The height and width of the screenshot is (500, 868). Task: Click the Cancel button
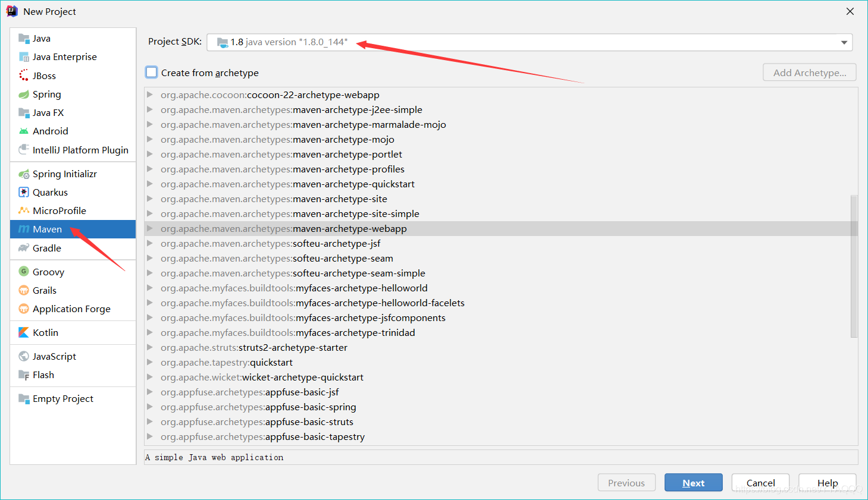(x=760, y=483)
